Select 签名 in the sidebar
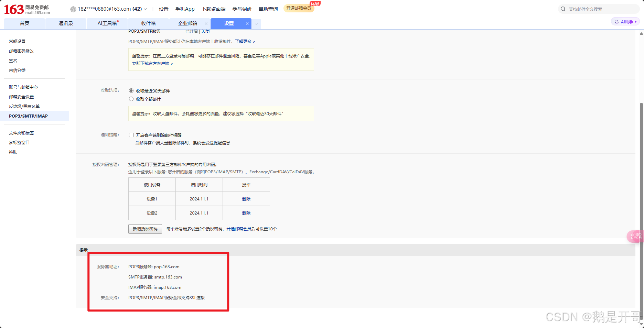 (x=13, y=61)
